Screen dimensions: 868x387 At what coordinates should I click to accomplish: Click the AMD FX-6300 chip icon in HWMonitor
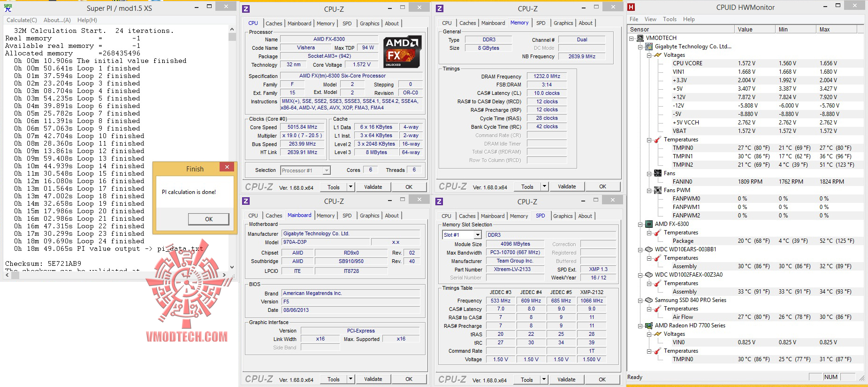coord(649,224)
